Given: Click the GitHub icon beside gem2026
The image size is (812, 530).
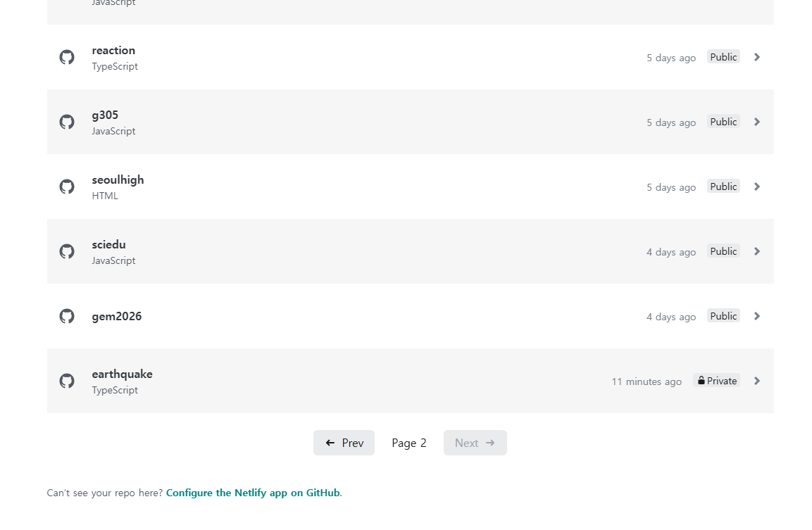Looking at the screenshot, I should coord(67,316).
